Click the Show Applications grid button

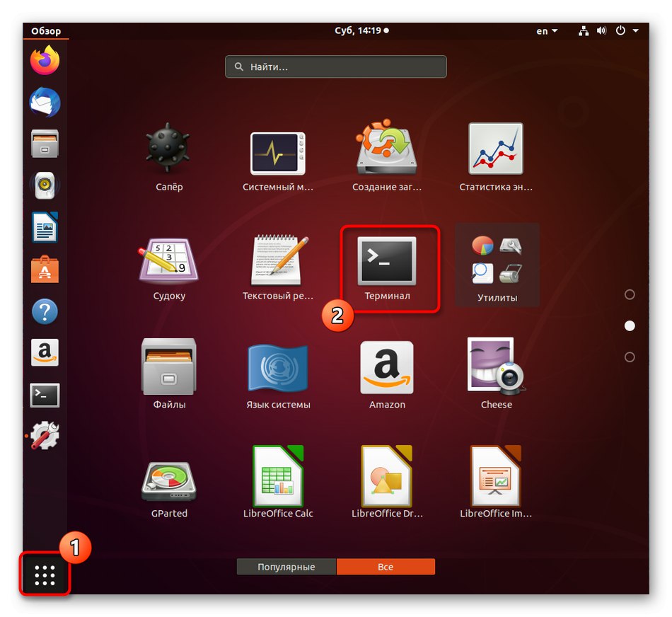(45, 575)
